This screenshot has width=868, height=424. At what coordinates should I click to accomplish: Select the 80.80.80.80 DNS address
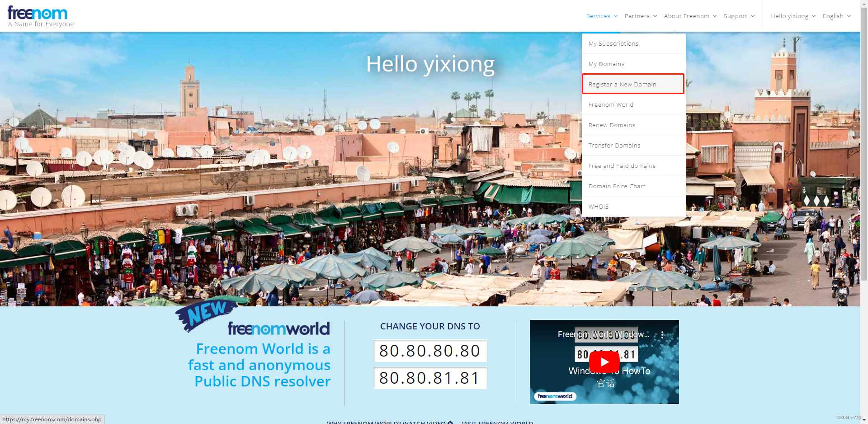pyautogui.click(x=430, y=351)
